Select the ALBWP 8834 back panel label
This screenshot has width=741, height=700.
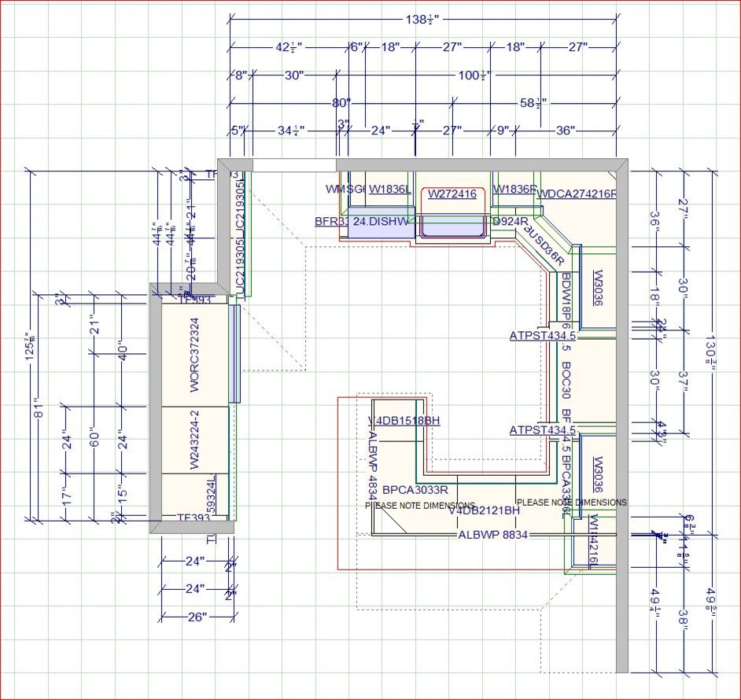click(493, 535)
